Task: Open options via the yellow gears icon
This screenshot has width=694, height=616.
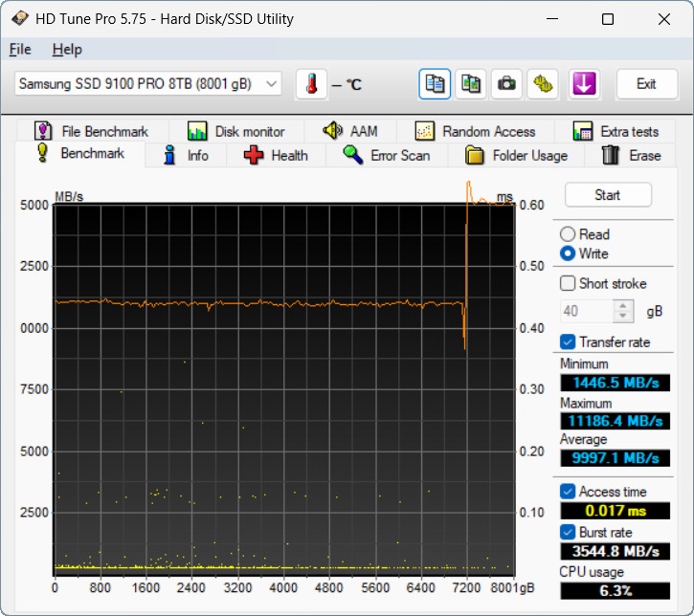Action: tap(543, 84)
